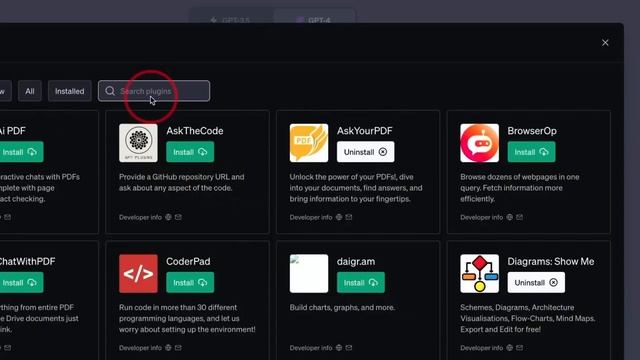The height and width of the screenshot is (360, 640).
Task: Open BrowserOp developer email icon
Action: tap(520, 217)
